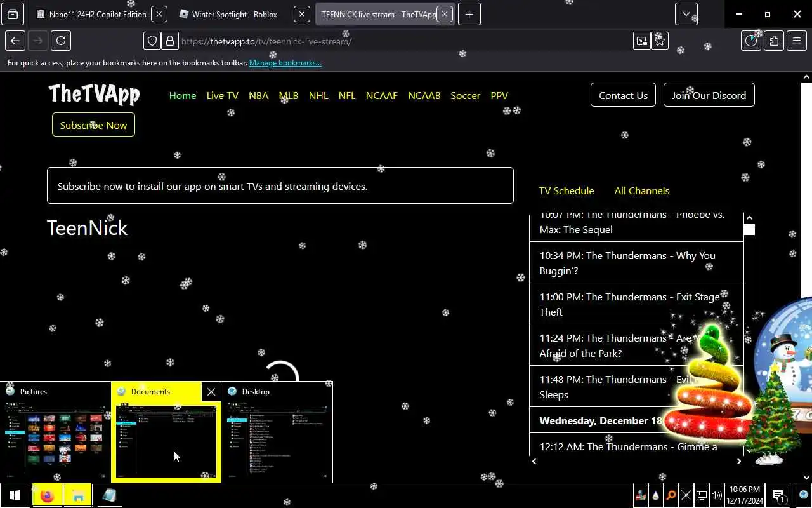This screenshot has width=812, height=508.
Task: Go back using the browser back arrow
Action: coord(15,41)
